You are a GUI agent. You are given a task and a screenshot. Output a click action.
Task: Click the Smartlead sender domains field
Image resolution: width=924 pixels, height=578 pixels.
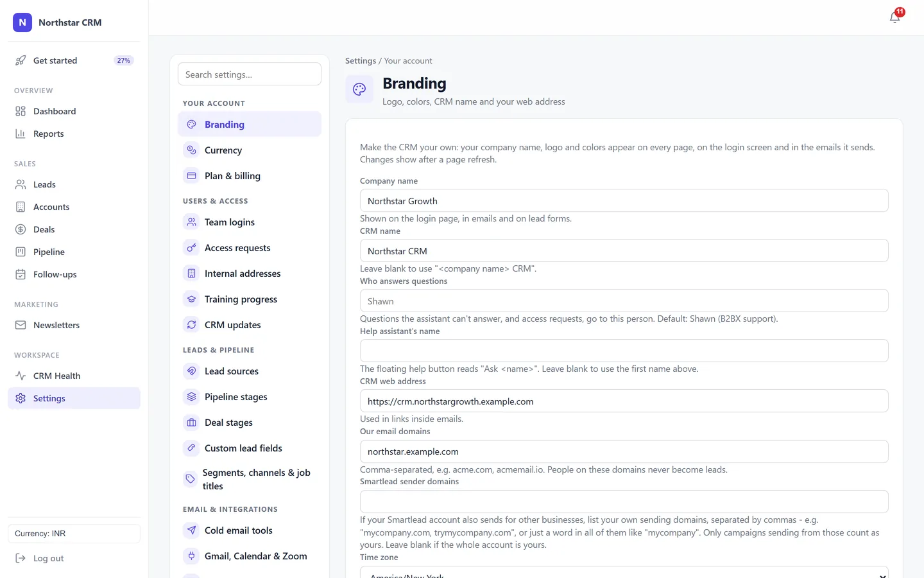(624, 502)
